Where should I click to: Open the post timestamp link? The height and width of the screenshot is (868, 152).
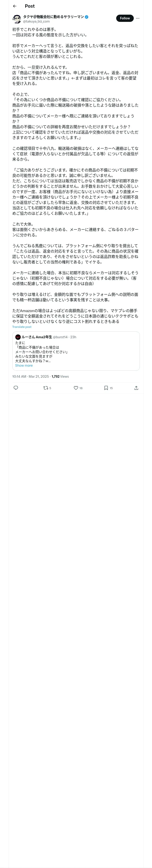tap(30, 376)
